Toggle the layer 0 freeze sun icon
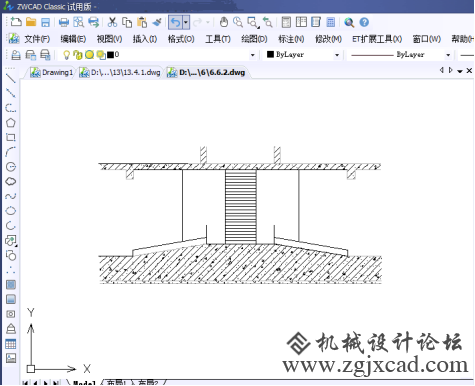 tap(89, 55)
